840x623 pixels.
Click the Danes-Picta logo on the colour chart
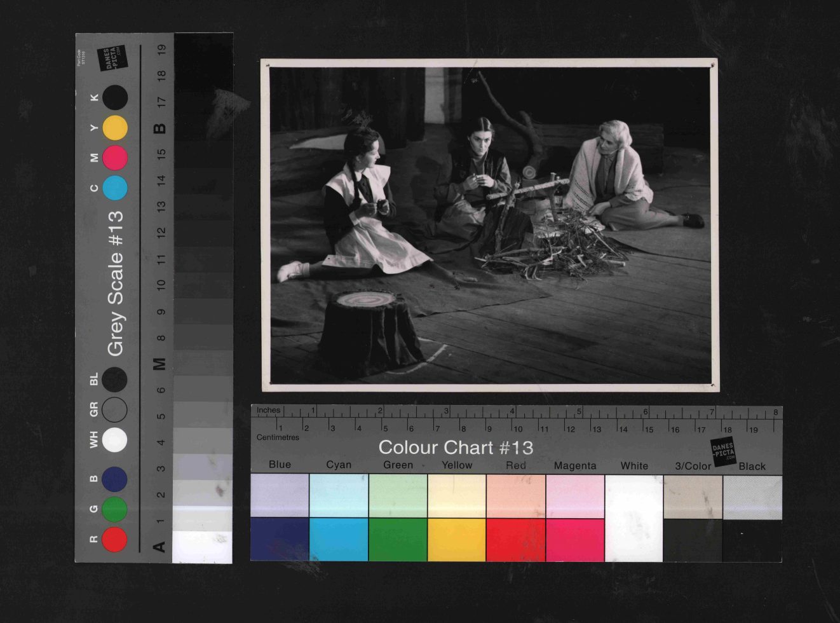click(x=723, y=451)
